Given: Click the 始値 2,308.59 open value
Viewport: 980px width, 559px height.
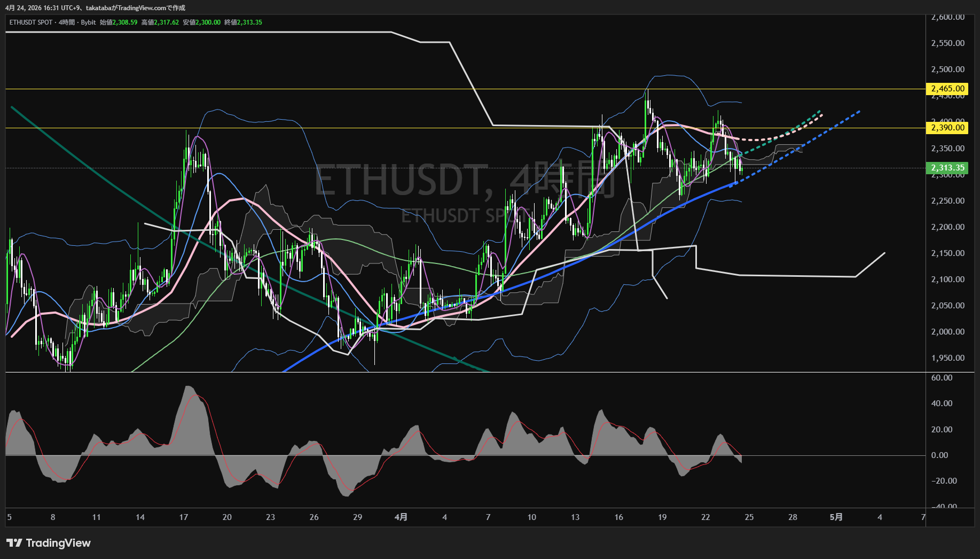Looking at the screenshot, I should point(119,22).
